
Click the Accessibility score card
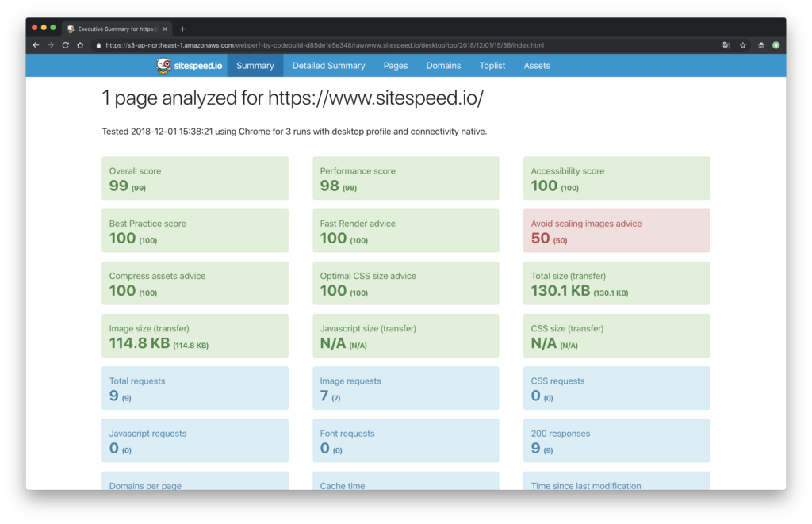point(616,178)
